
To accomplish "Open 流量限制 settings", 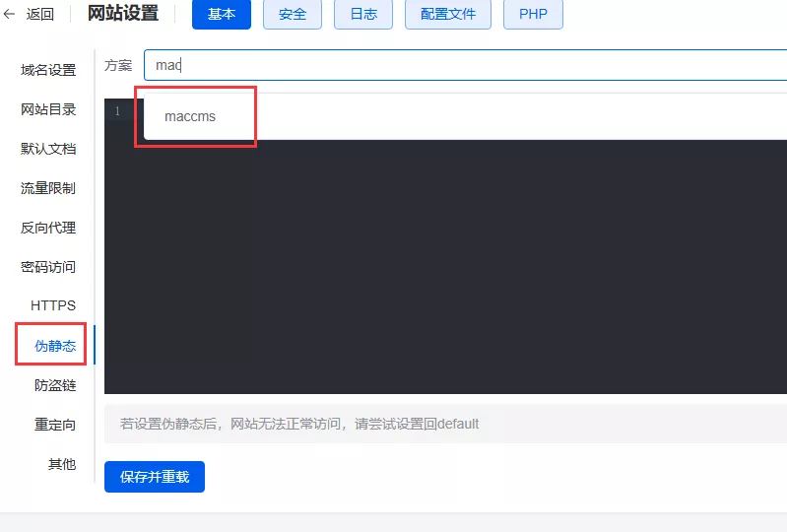I will 48,188.
